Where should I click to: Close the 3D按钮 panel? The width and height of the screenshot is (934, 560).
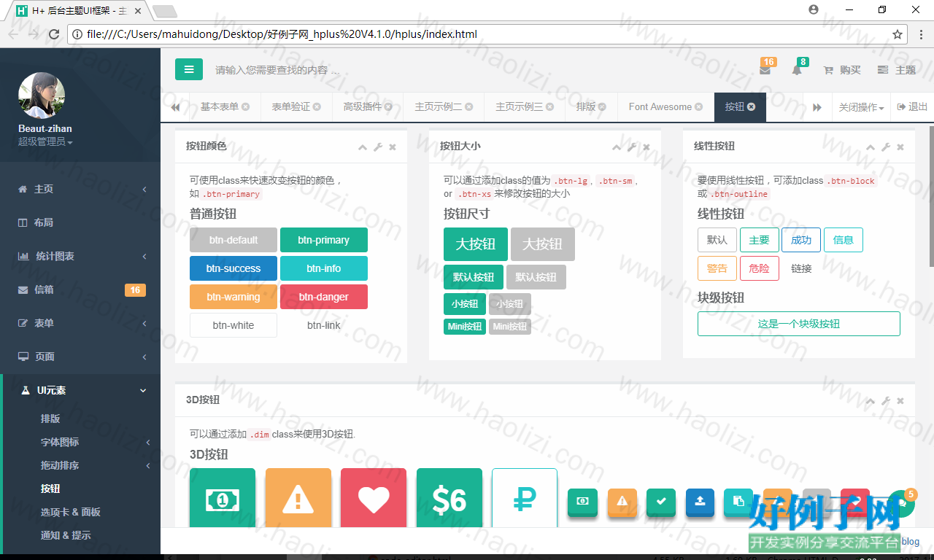[x=900, y=401]
